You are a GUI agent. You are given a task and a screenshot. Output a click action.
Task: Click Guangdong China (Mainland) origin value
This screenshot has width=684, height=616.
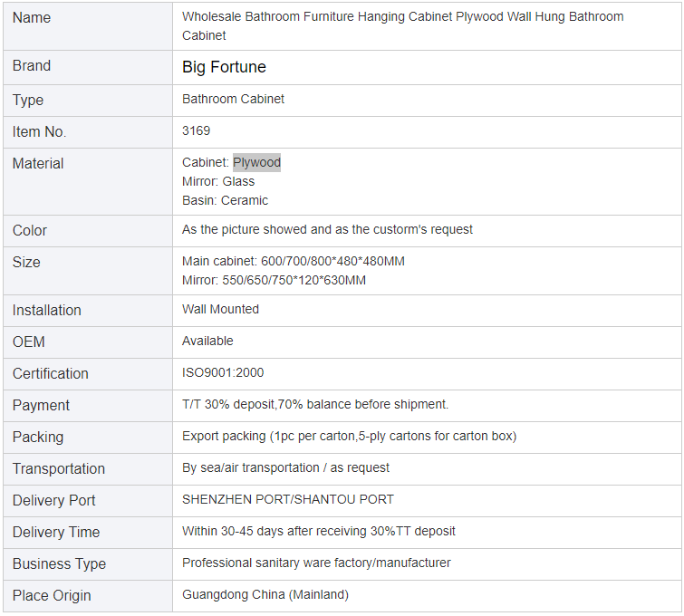265,594
